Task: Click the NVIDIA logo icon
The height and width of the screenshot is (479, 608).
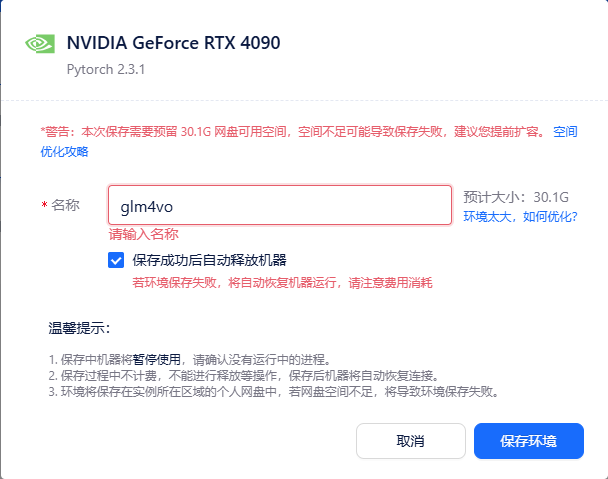Action: coord(40,44)
